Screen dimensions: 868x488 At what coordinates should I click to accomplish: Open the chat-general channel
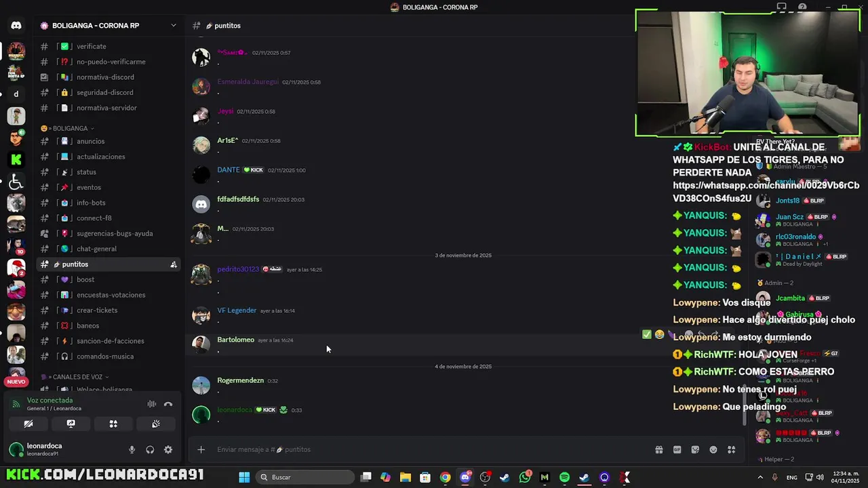108,249
